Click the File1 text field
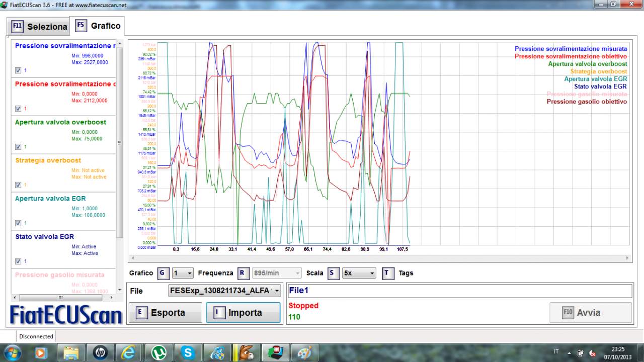Image resolution: width=644 pixels, height=362 pixels. (x=459, y=291)
